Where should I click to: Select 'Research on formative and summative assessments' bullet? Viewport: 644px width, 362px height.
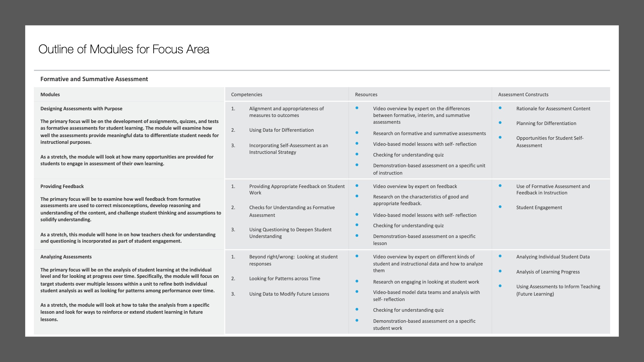pyautogui.click(x=429, y=133)
